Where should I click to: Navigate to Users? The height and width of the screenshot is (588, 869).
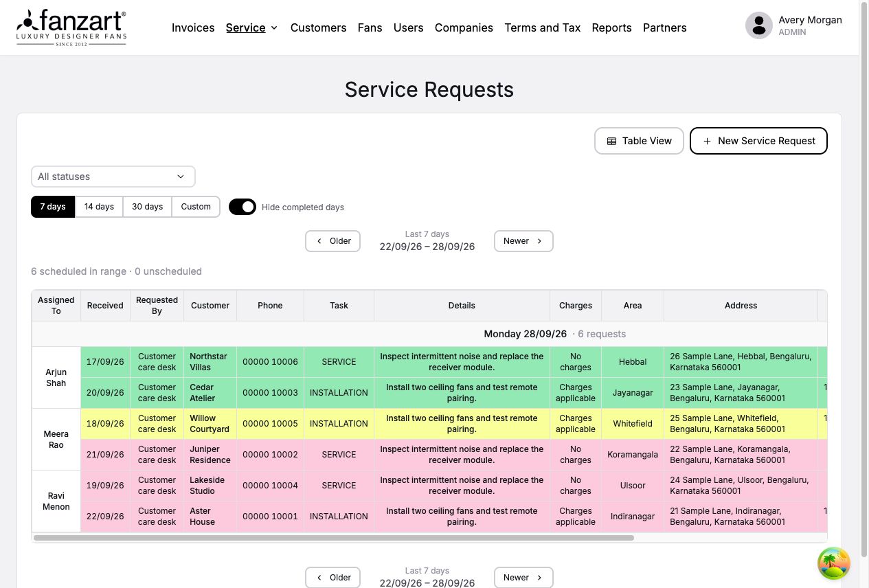[408, 27]
